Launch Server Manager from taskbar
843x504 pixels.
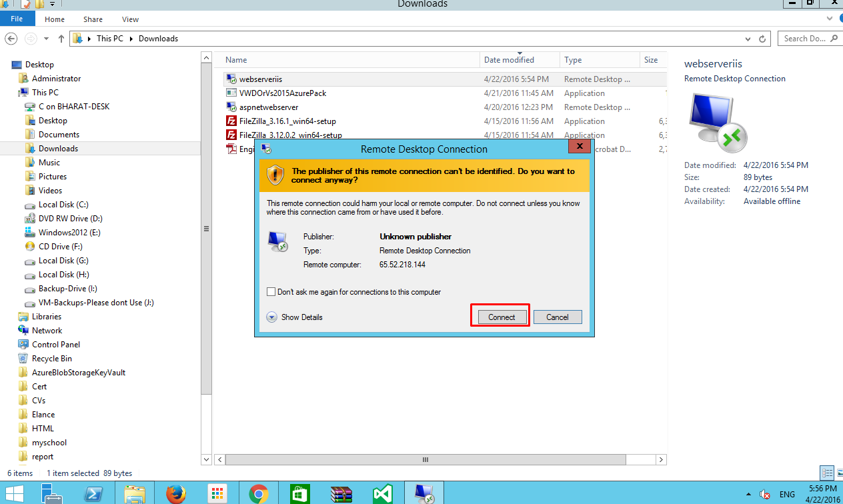pos(51,494)
